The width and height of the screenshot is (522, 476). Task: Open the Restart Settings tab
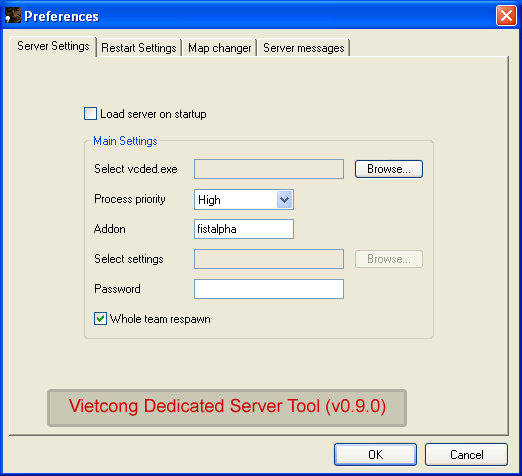pos(139,48)
